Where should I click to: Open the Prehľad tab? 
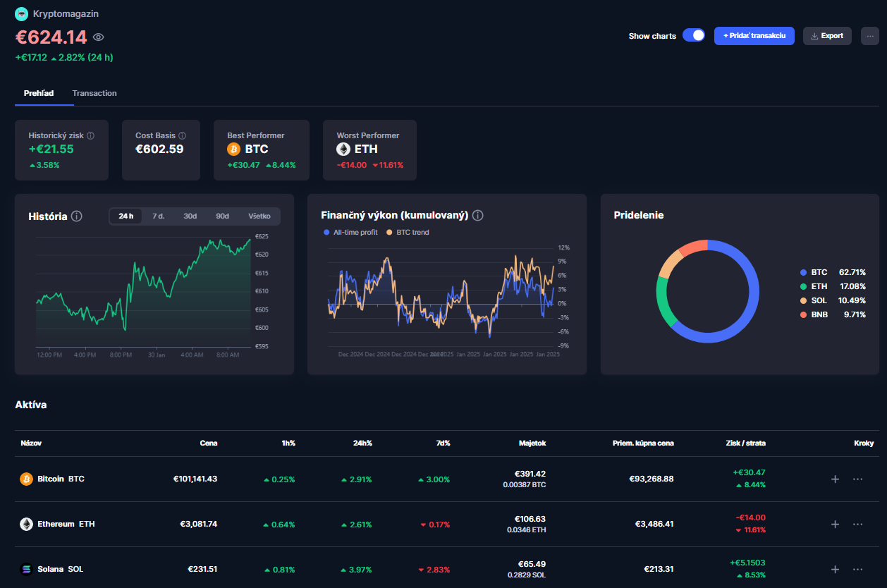(x=39, y=93)
